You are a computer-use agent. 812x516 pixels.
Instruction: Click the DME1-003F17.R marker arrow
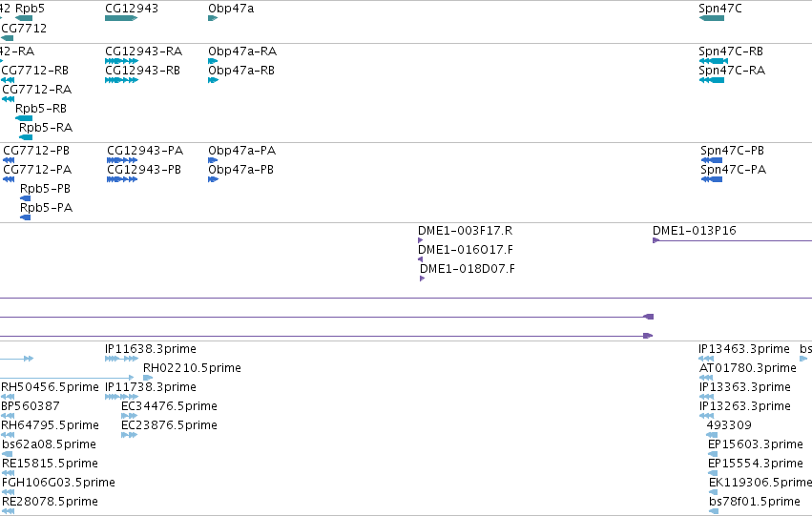[421, 240]
